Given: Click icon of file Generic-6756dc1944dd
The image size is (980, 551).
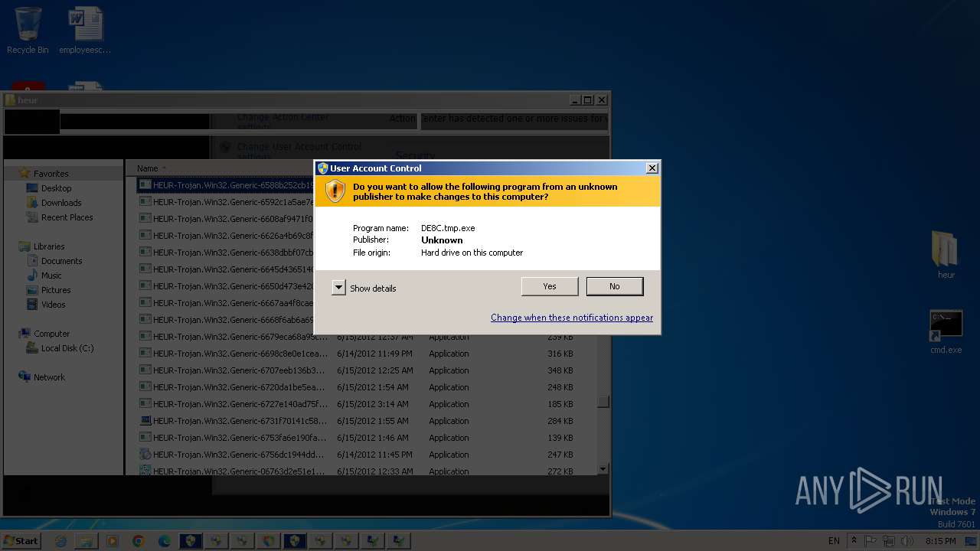Looking at the screenshot, I should (145, 455).
